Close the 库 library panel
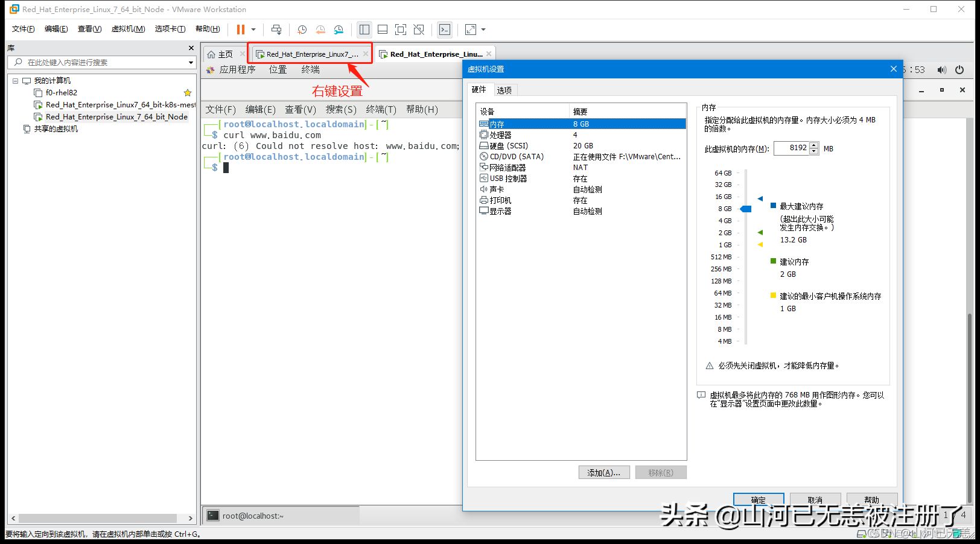 click(x=191, y=48)
